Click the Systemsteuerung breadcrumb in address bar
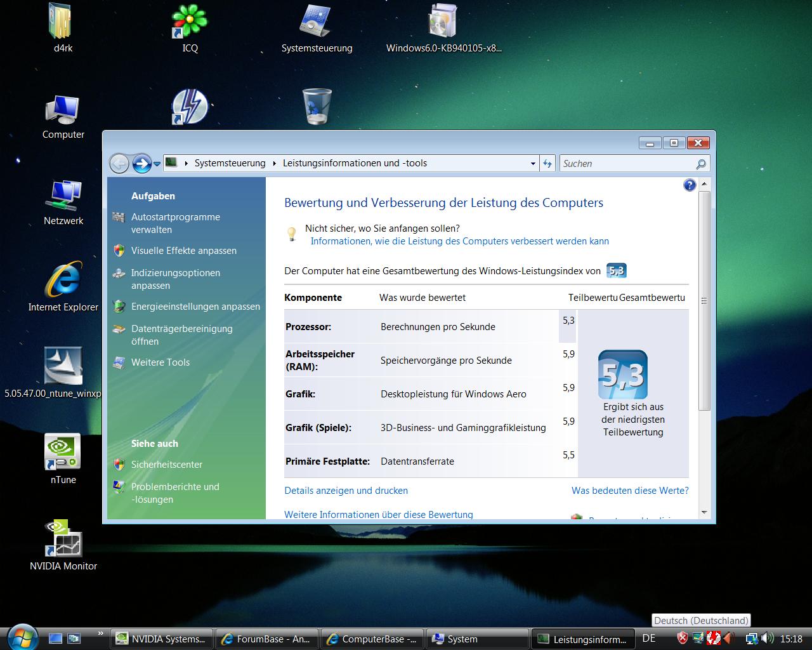 [x=230, y=163]
